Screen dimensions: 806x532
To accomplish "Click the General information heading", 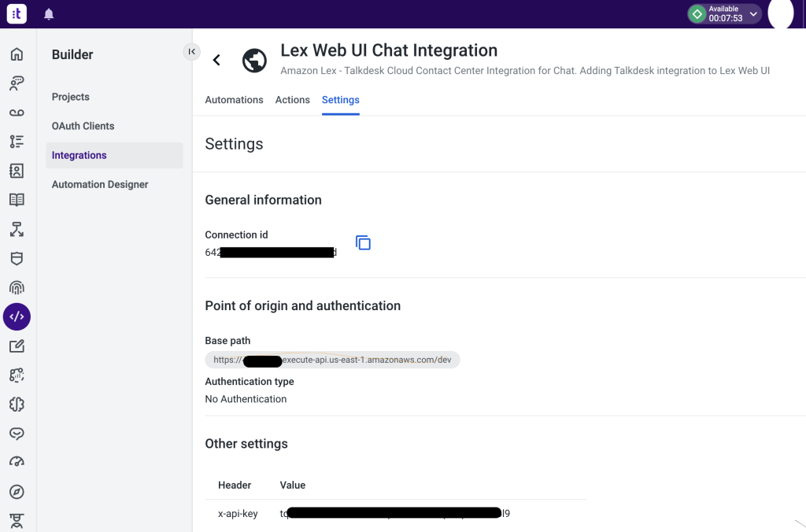I will [x=263, y=200].
